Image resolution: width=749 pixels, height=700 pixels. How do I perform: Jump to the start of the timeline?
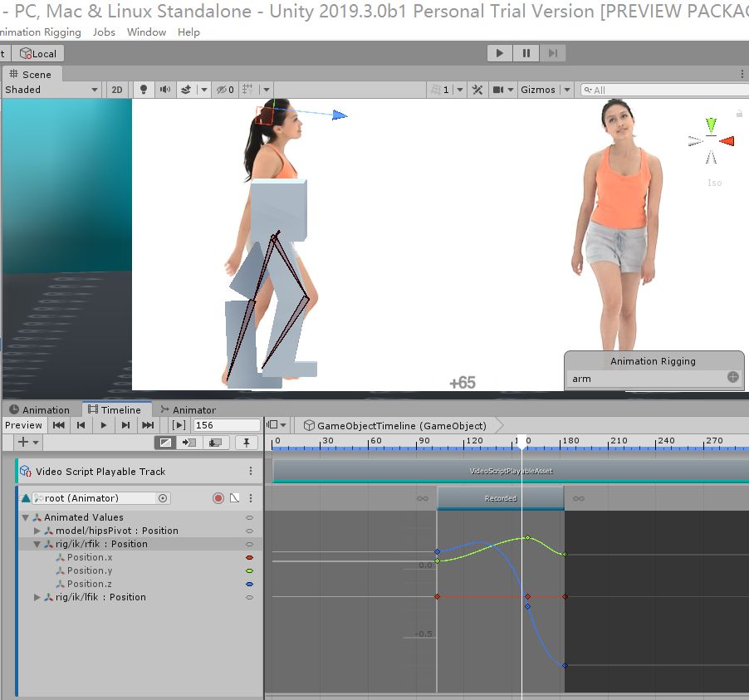59,425
